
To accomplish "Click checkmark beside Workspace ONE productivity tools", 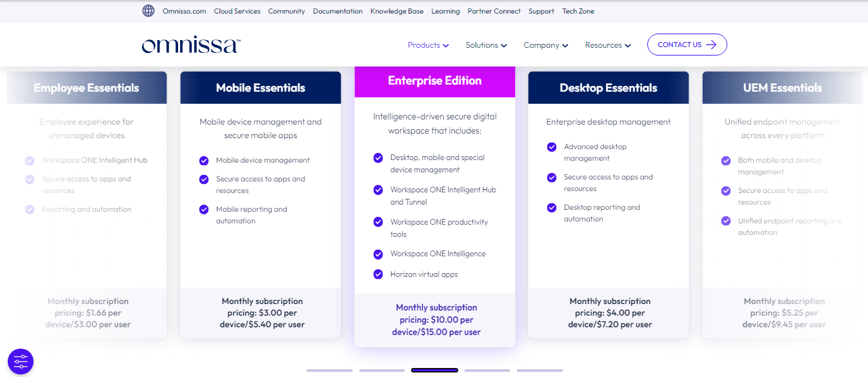I will [378, 222].
